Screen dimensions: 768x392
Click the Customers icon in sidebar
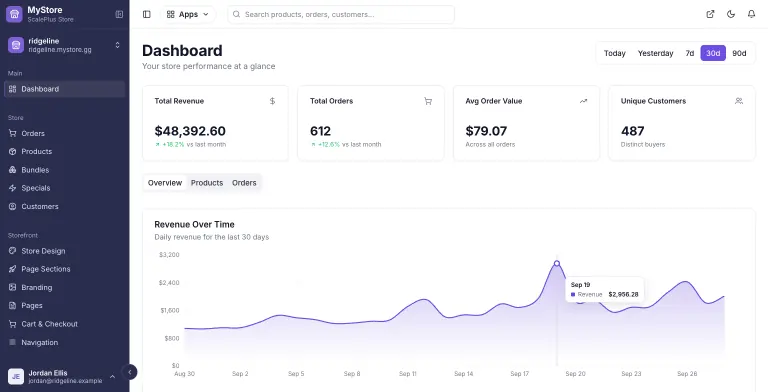(x=13, y=207)
